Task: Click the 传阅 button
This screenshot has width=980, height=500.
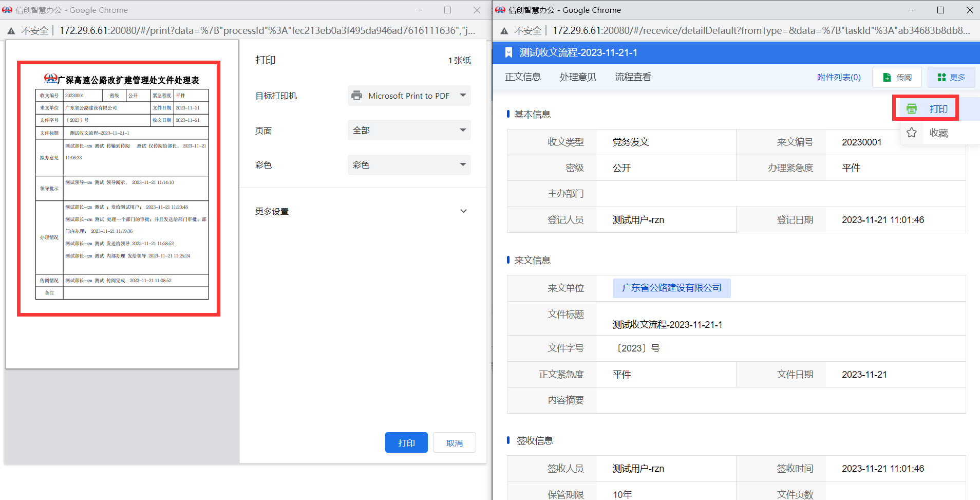Action: 897,77
